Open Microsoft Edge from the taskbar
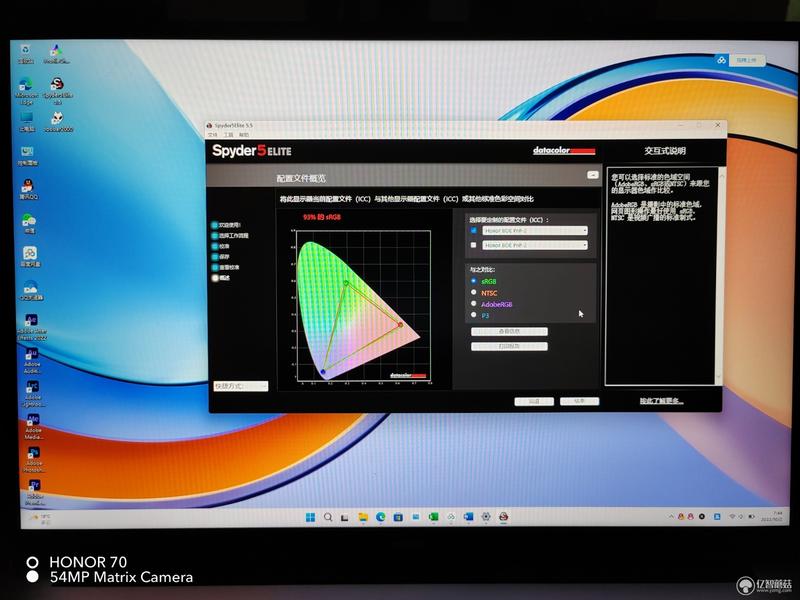 click(x=381, y=517)
